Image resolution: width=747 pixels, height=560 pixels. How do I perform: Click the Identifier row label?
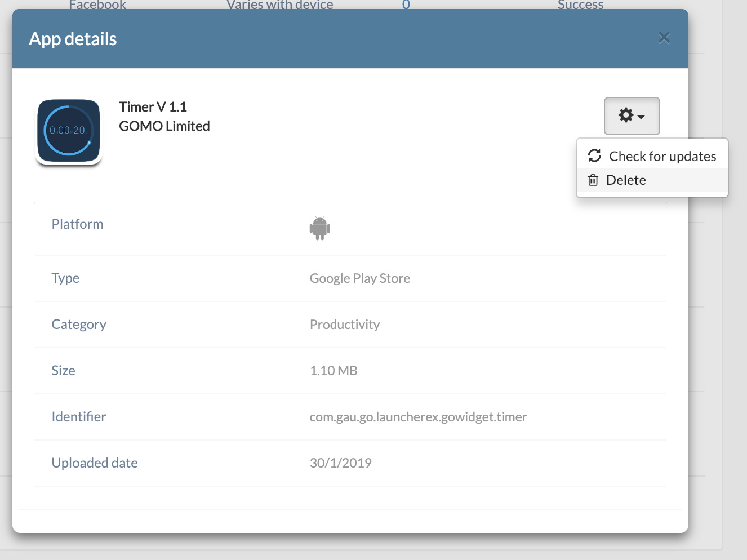pos(79,417)
